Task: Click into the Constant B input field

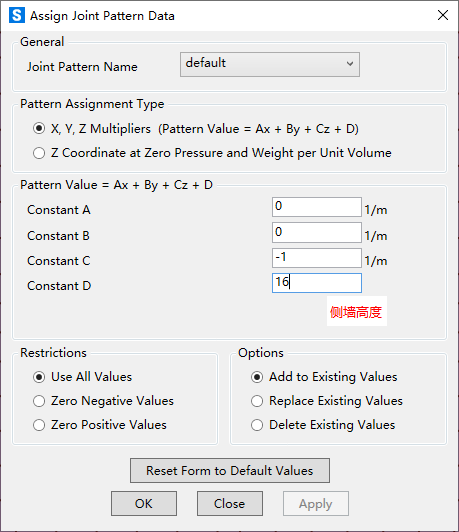Action: (317, 232)
